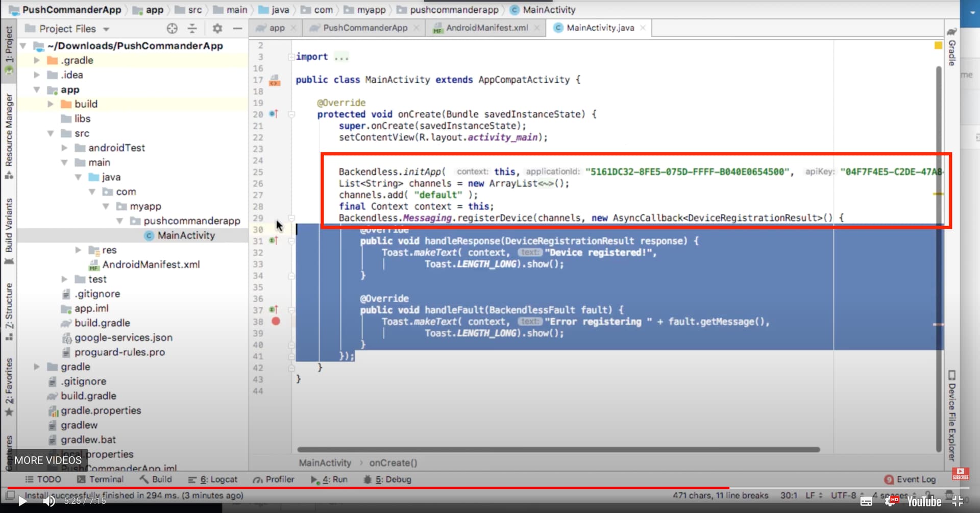Close the AndroidManifest.xml tab
Viewport: 980px width, 513px height.
(x=537, y=28)
